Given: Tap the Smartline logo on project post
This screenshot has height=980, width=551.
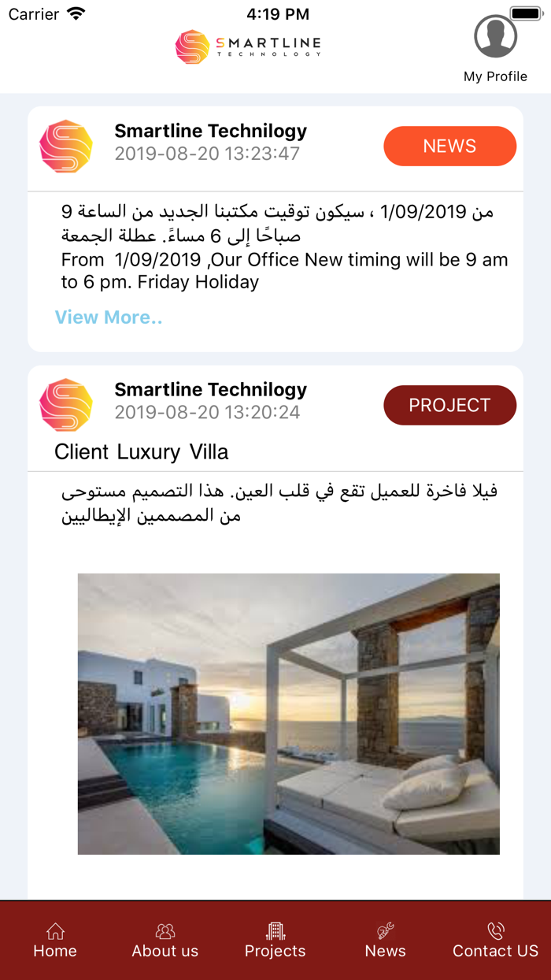Looking at the screenshot, I should pos(66,405).
